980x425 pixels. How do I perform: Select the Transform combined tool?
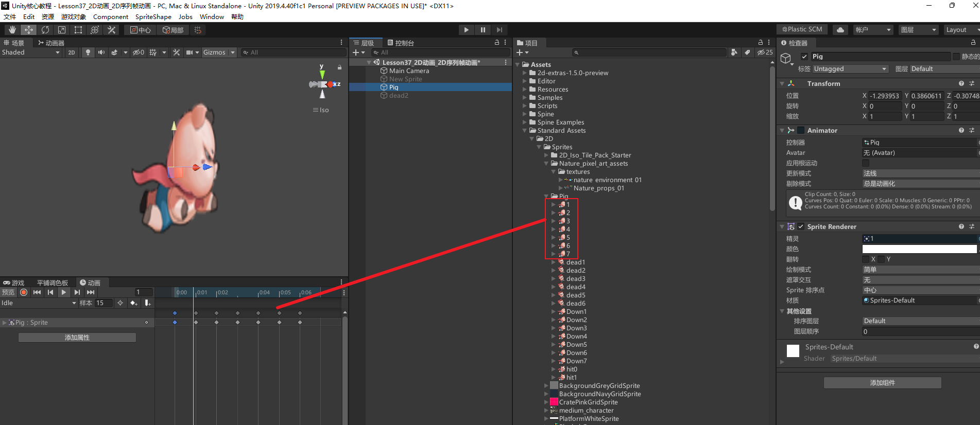pos(95,30)
